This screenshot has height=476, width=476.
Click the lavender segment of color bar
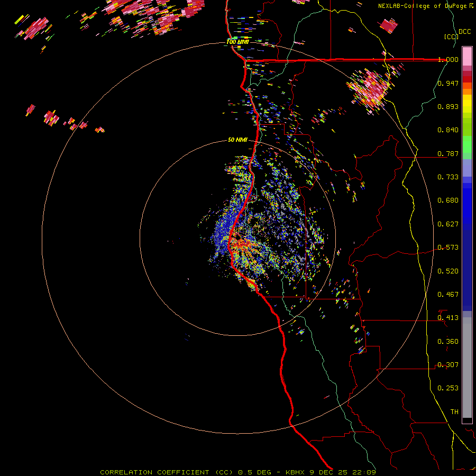[x=467, y=168]
